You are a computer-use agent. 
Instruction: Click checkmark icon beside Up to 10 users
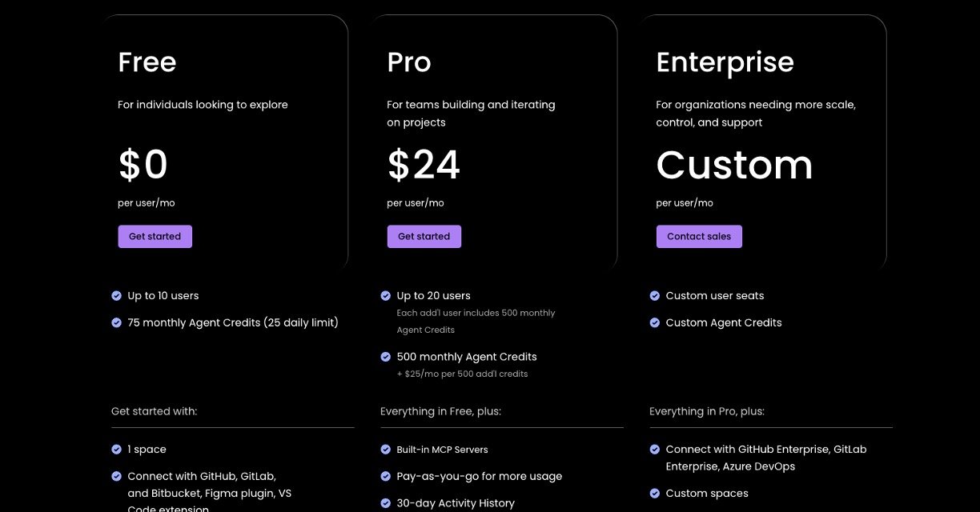117,296
